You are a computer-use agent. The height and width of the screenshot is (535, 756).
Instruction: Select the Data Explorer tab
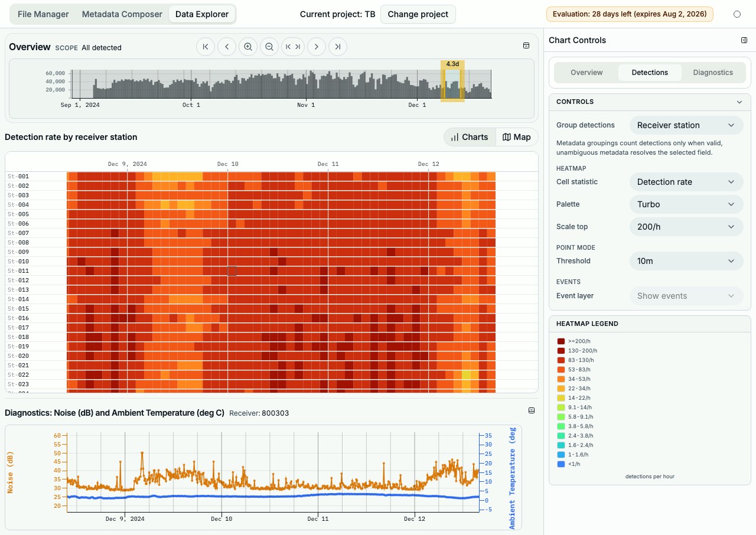pos(202,14)
